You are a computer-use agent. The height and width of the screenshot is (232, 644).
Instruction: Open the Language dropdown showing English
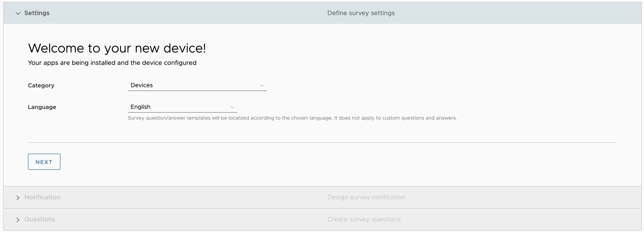tap(182, 107)
